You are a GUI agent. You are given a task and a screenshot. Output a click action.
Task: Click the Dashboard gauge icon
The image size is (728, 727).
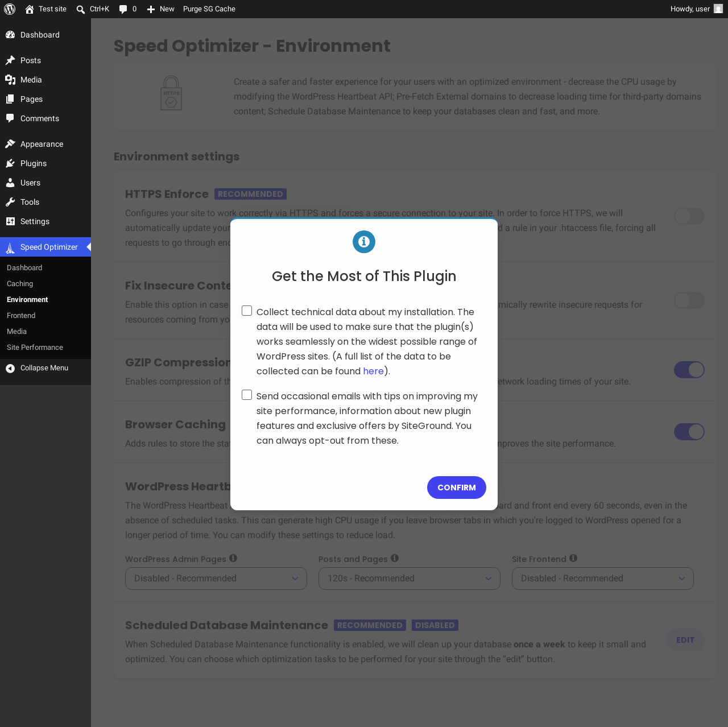pos(10,35)
